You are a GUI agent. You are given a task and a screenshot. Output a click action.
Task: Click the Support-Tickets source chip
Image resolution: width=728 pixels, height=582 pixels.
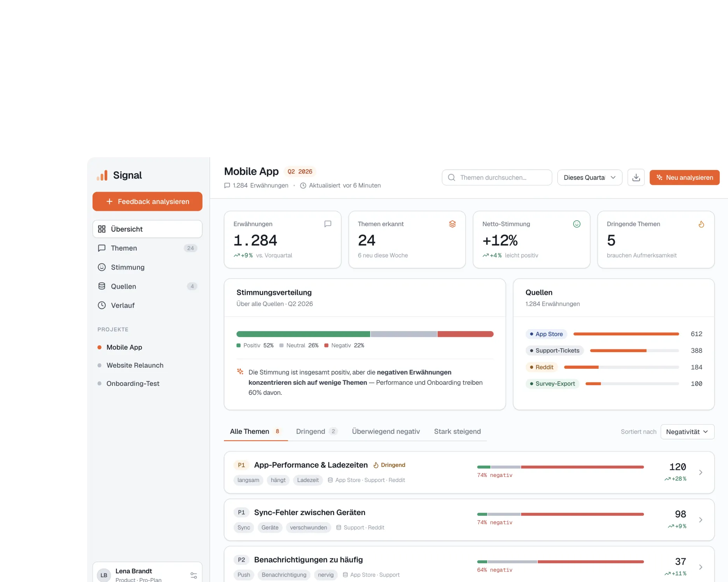tap(555, 351)
